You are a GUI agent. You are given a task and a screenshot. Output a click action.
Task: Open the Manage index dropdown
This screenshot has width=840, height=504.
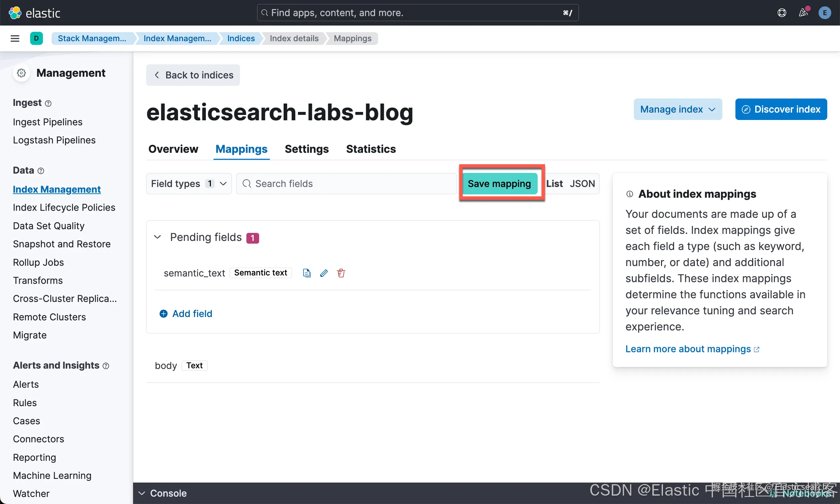click(x=678, y=109)
